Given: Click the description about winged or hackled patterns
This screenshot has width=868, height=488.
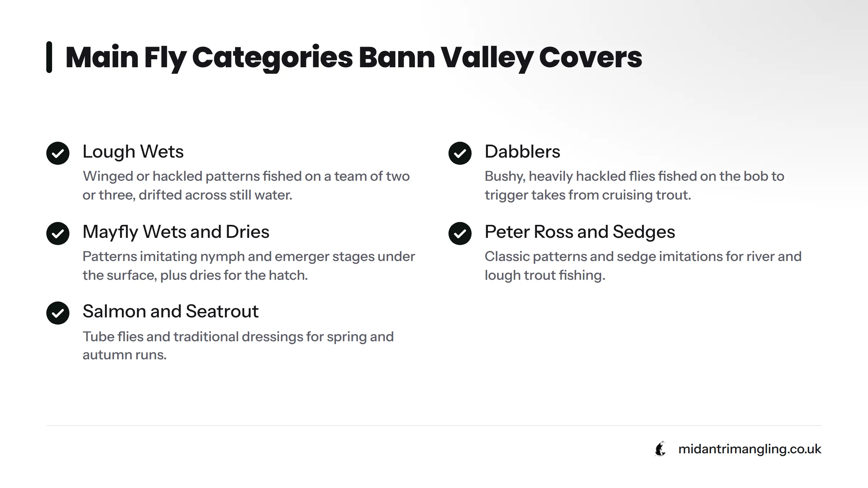Looking at the screenshot, I should point(246,185).
